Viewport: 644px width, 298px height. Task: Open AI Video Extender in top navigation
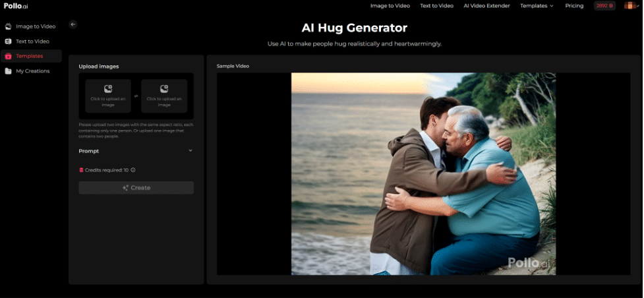tap(486, 6)
